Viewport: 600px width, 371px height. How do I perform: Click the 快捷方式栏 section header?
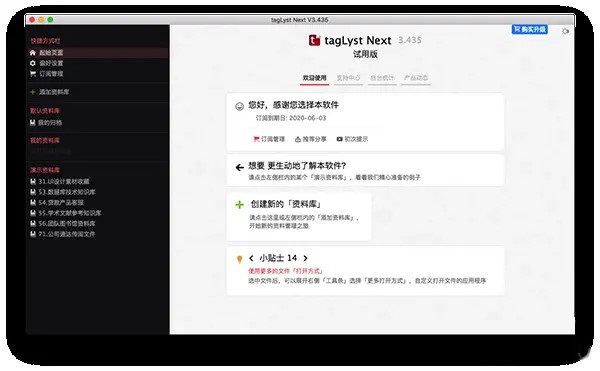(45, 41)
